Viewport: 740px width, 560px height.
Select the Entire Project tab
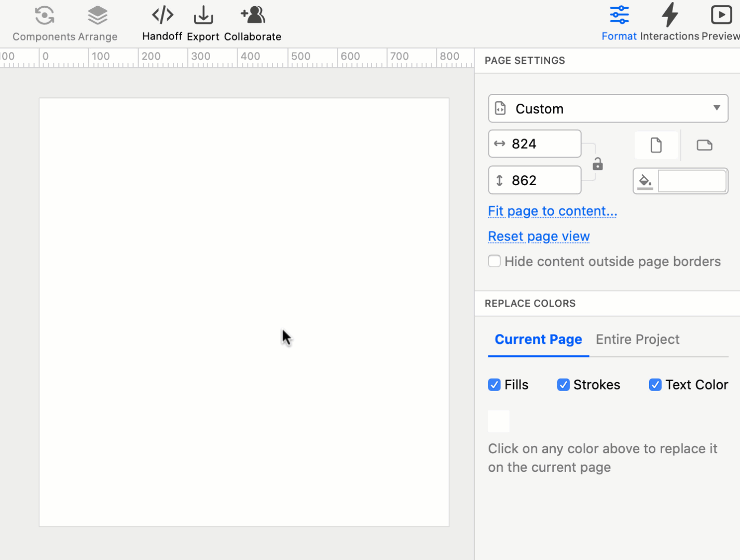coord(637,339)
